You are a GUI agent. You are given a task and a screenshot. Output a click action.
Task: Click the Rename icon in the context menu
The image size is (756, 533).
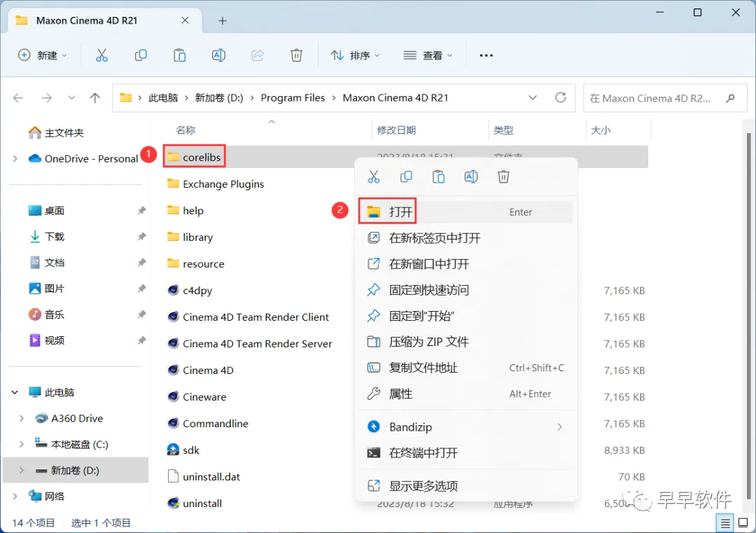pyautogui.click(x=471, y=176)
